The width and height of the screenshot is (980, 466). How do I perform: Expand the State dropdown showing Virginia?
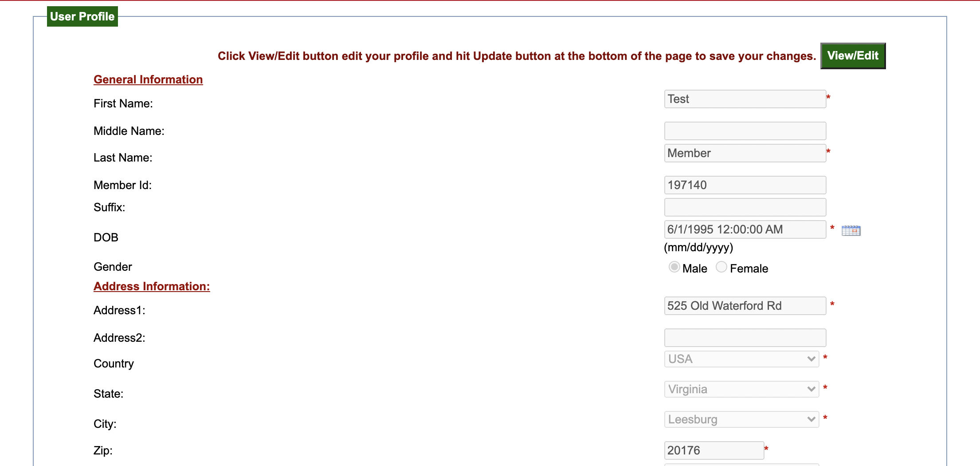[x=741, y=389]
